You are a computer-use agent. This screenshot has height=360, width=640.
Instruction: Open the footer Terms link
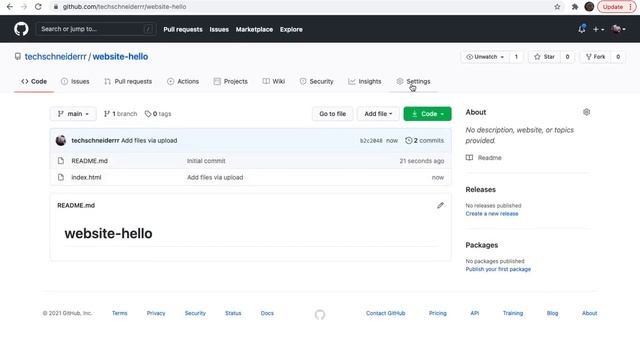120,313
